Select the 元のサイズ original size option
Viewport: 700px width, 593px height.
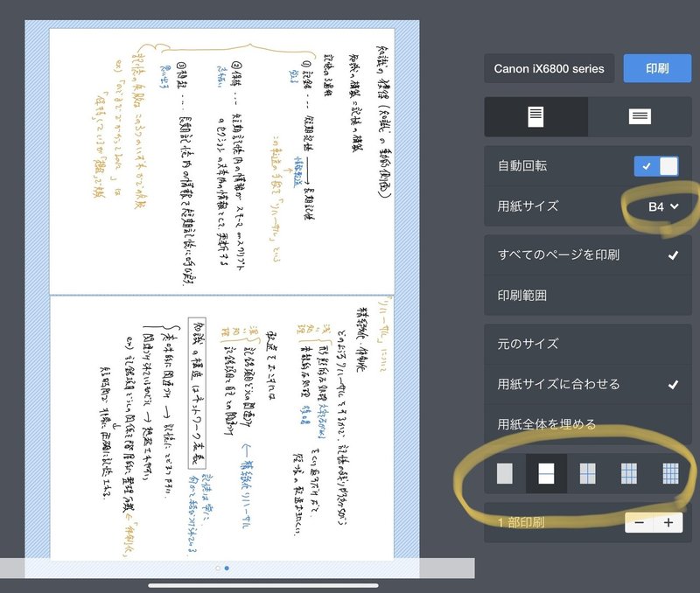coord(588,342)
